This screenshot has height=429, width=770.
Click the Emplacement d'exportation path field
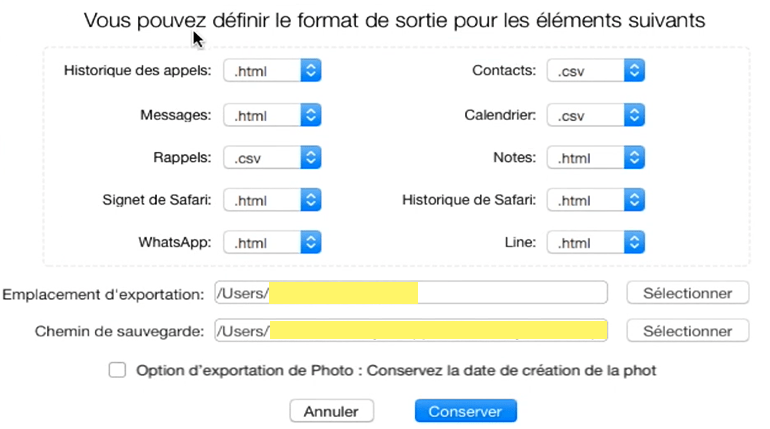tap(411, 293)
